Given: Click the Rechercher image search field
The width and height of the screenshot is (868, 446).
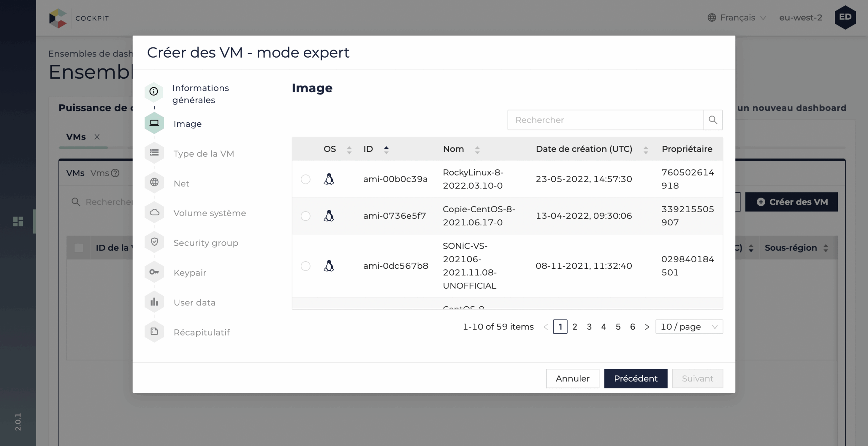Looking at the screenshot, I should 605,120.
